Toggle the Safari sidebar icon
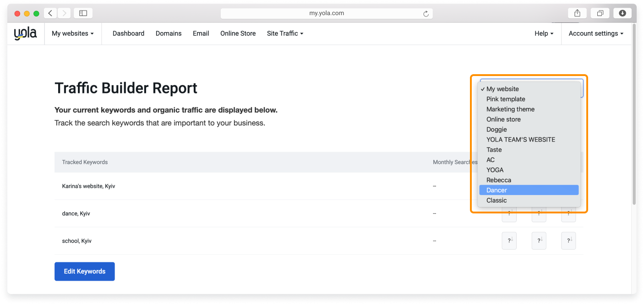644x305 pixels. coord(83,13)
